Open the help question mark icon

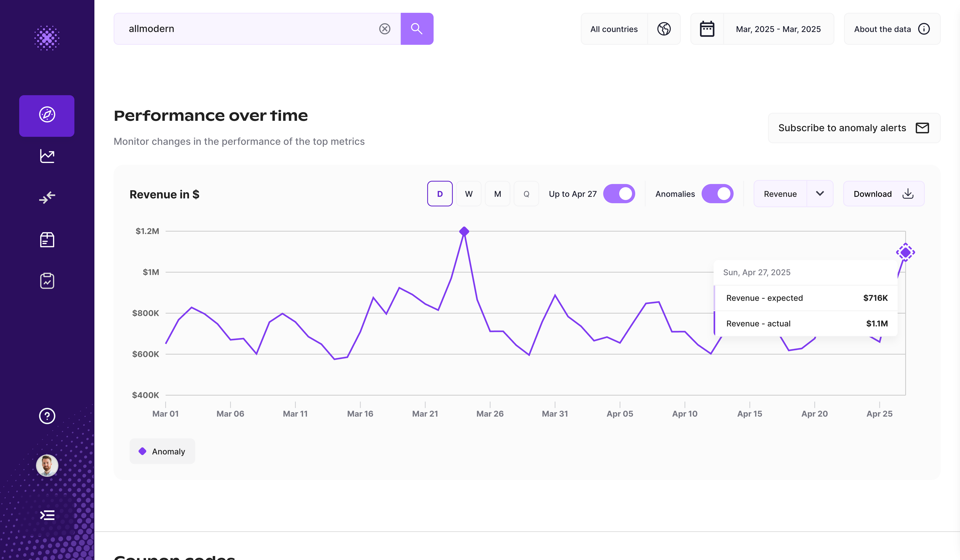coord(47,416)
